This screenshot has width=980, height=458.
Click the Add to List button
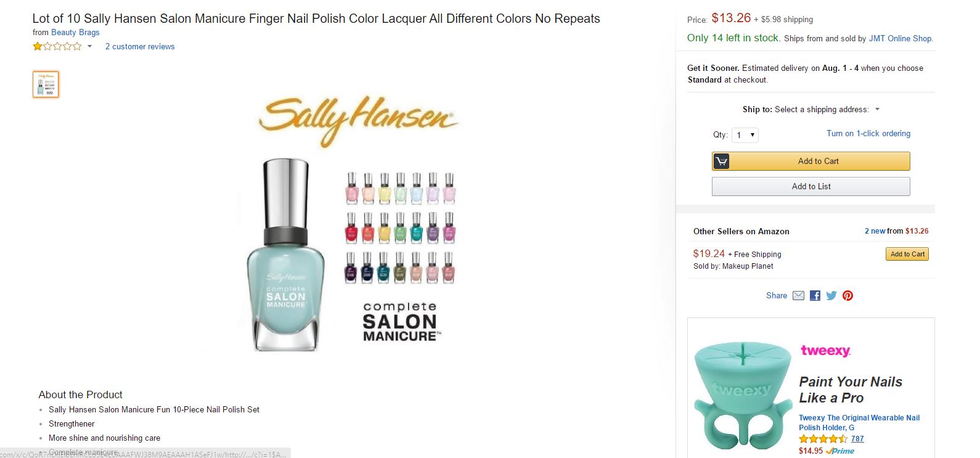tap(811, 187)
